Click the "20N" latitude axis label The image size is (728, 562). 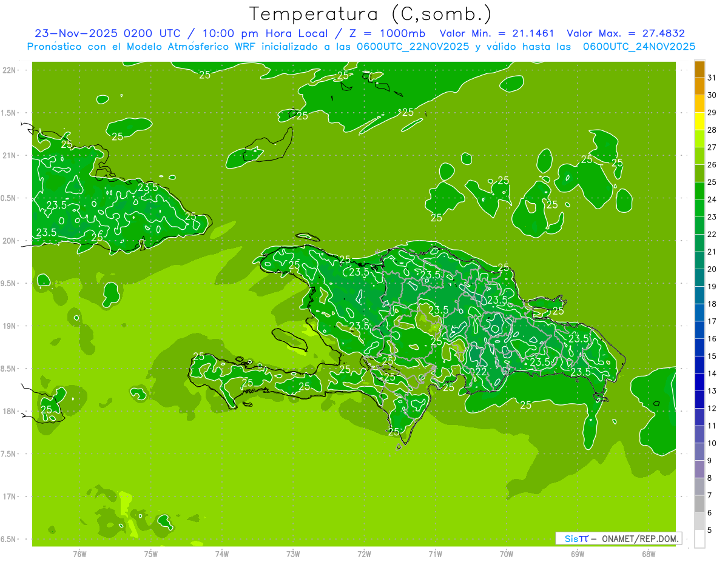click(9, 241)
